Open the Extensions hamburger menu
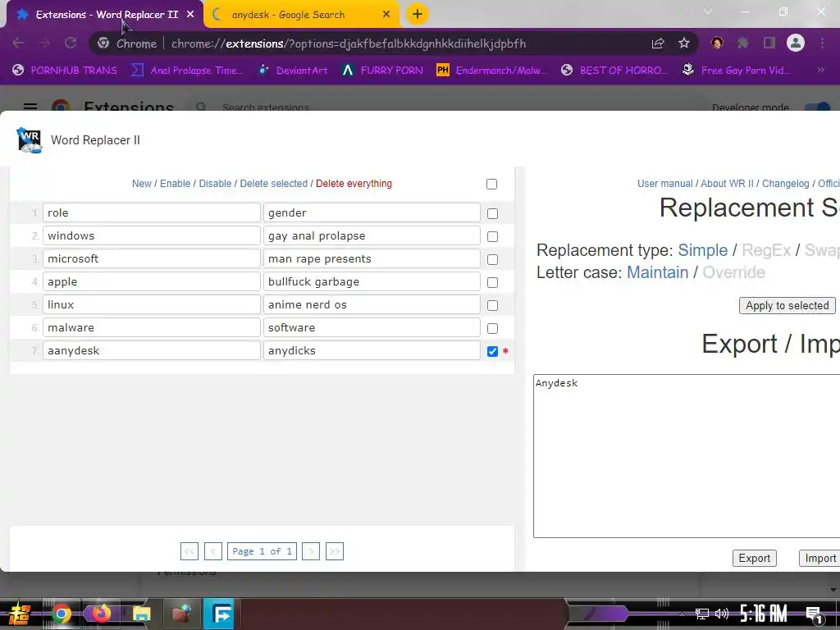This screenshot has height=630, width=840. click(x=30, y=107)
